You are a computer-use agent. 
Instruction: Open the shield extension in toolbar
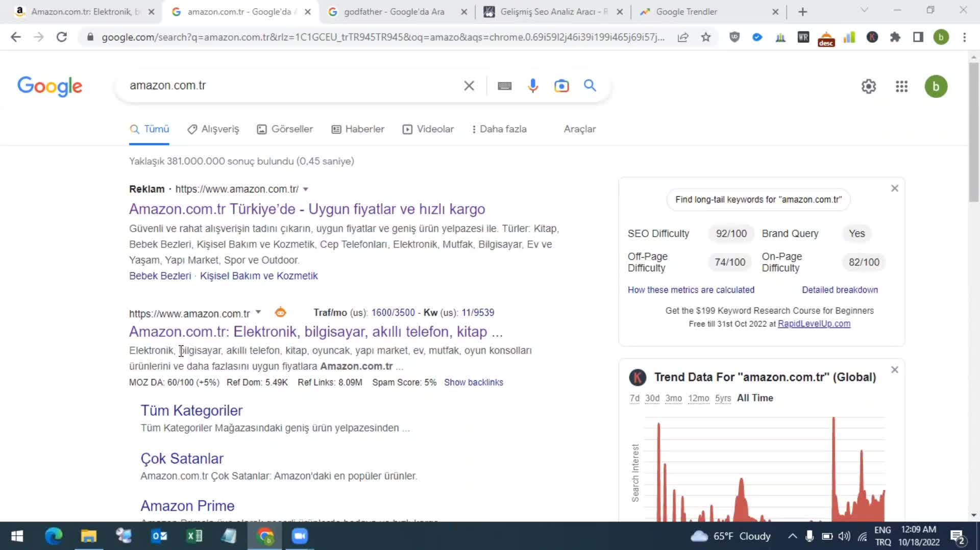(x=734, y=37)
